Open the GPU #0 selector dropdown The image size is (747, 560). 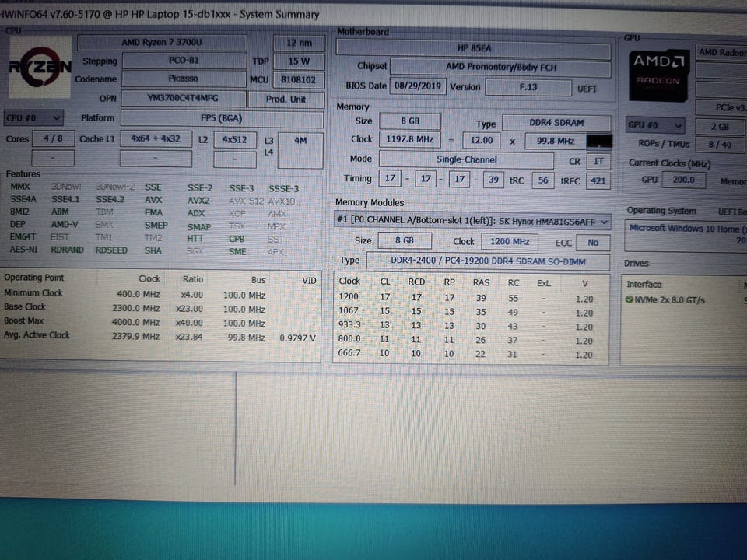tap(656, 126)
